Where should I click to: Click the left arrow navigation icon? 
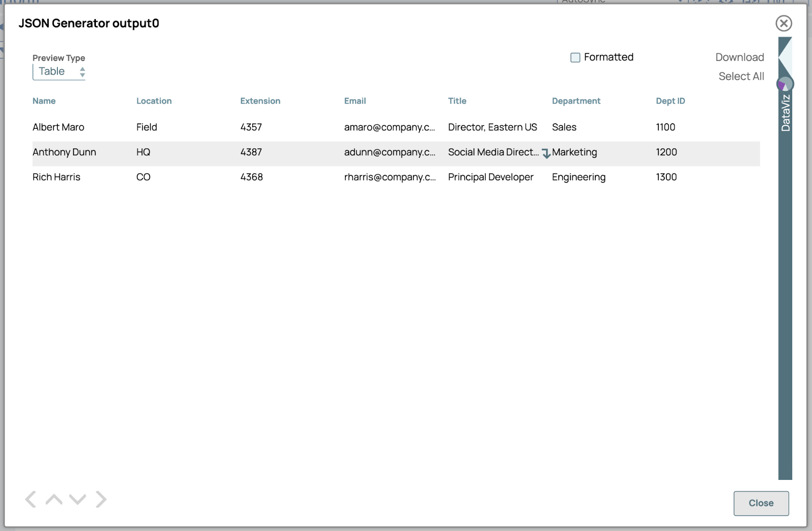pyautogui.click(x=31, y=499)
